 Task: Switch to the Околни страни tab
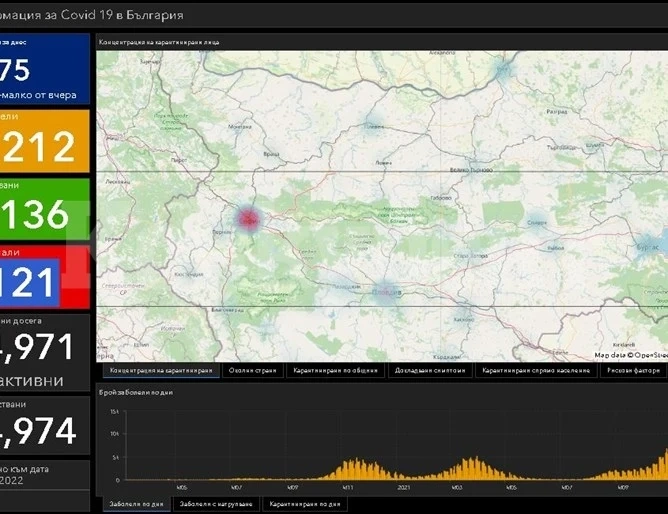click(x=253, y=370)
